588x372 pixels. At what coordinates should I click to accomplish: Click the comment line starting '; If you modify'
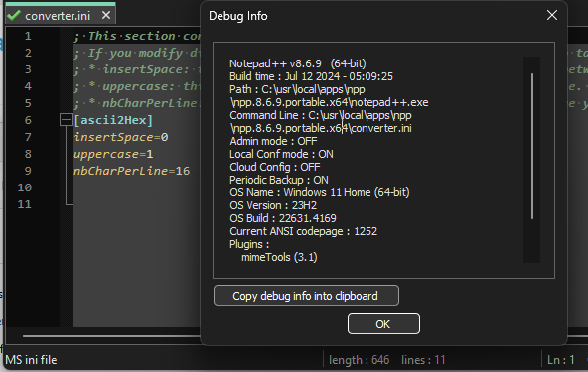(137, 53)
